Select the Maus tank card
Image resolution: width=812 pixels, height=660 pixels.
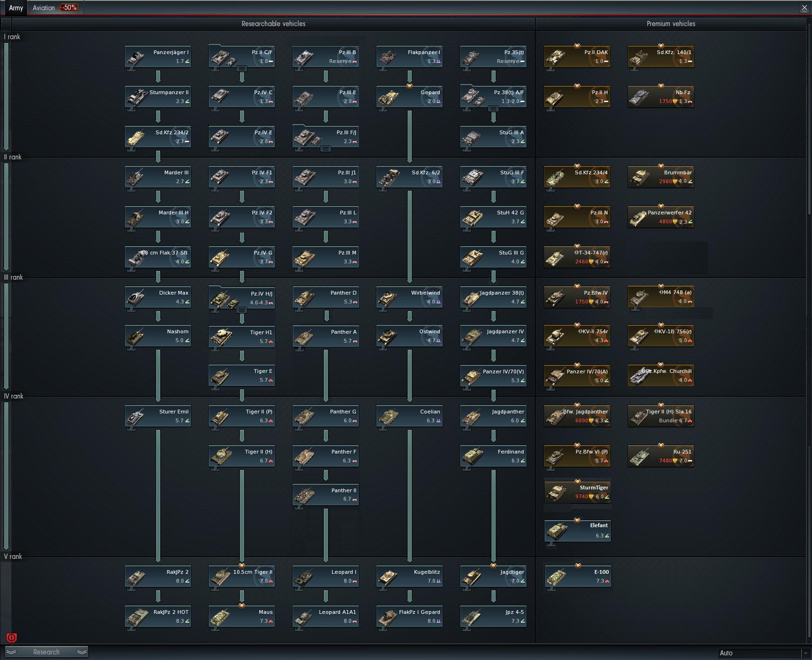point(242,616)
